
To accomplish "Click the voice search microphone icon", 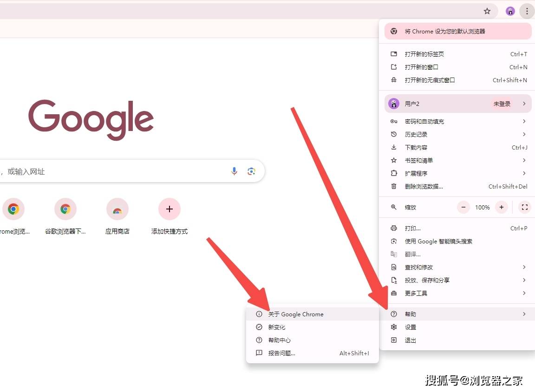I will [x=234, y=171].
